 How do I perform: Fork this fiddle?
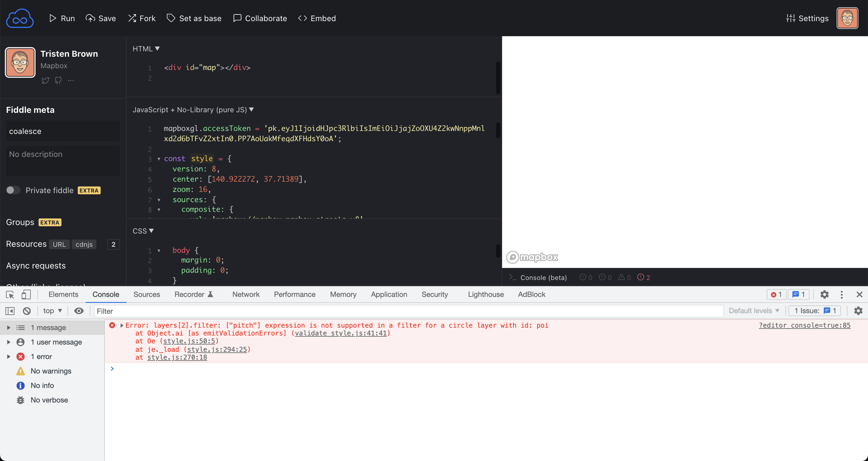point(142,18)
